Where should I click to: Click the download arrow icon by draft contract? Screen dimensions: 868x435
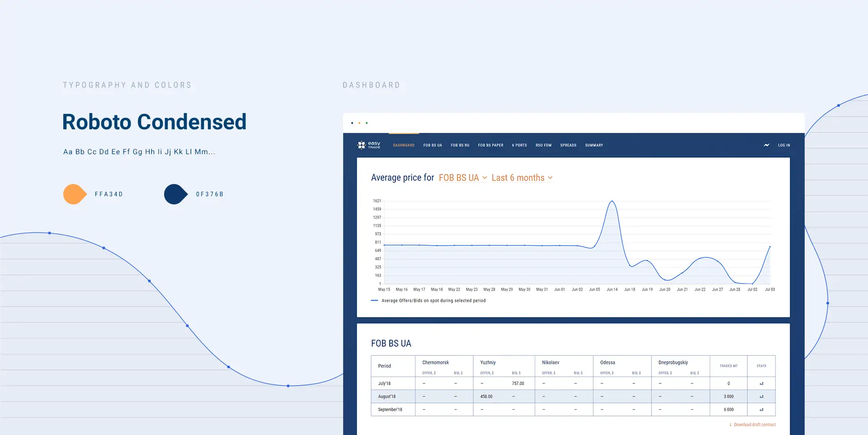[x=730, y=425]
